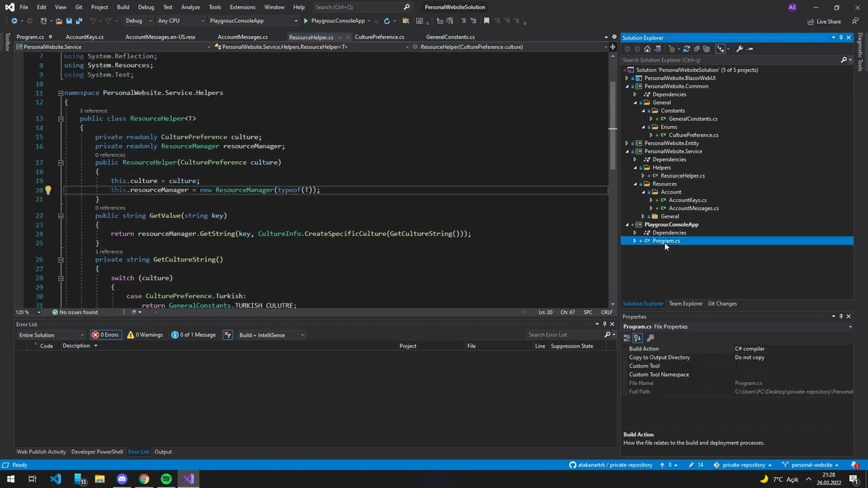Expand the PersonalWebsite.Entity project node
Viewport: 868px width, 488px height.
[x=627, y=144]
